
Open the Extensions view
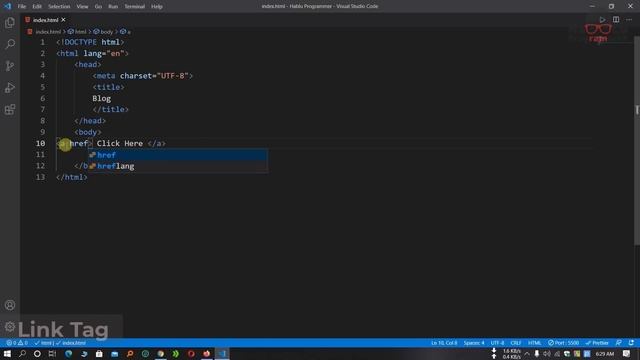[x=10, y=109]
